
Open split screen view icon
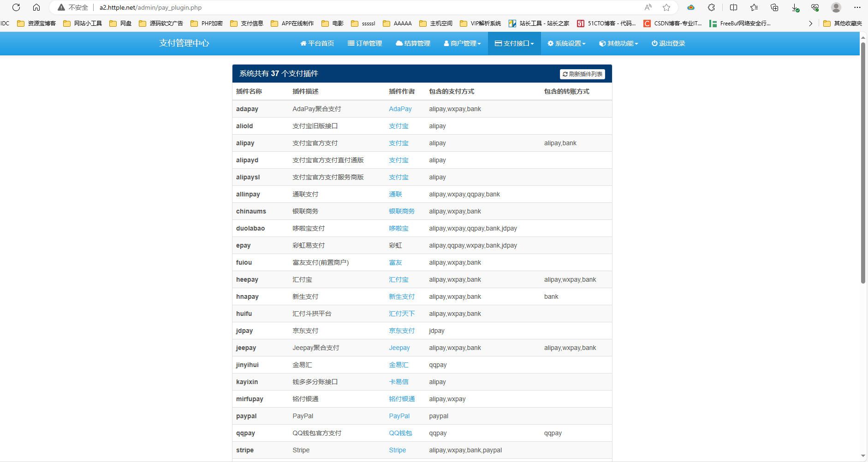733,7
